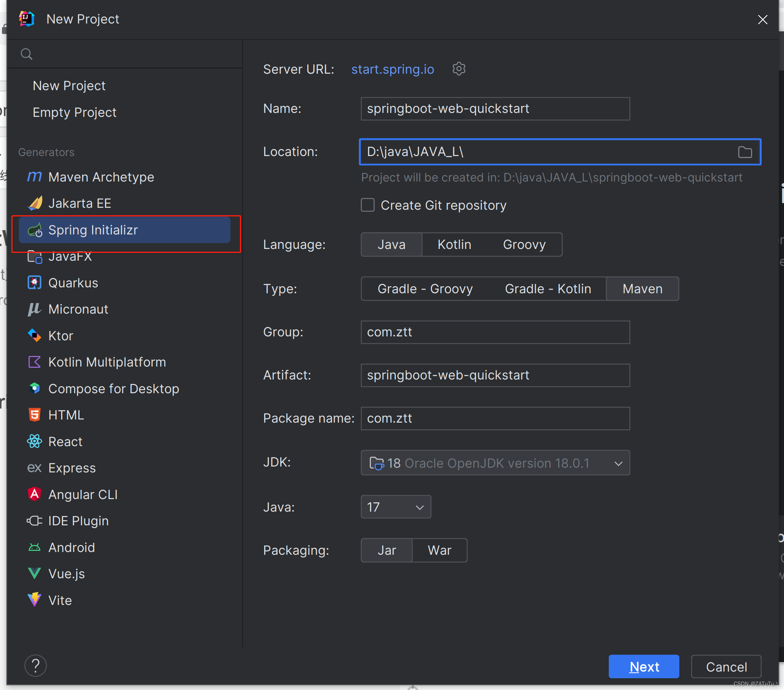Click the Vite lightning icon
Screen dimensions: 784x690
(34, 600)
